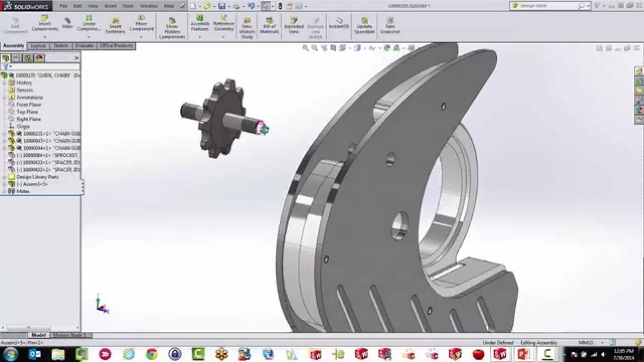Open the Insert menu

click(110, 6)
